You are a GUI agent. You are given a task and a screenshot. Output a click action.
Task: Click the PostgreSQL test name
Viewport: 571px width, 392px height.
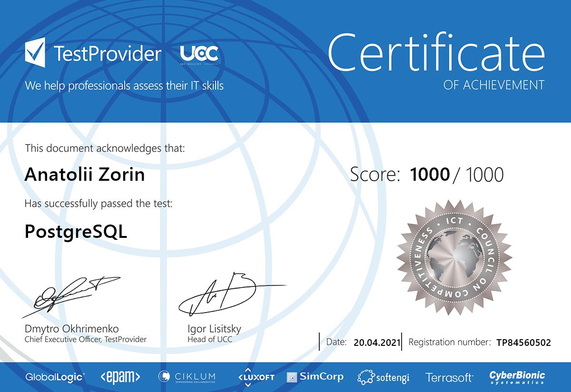tap(76, 232)
